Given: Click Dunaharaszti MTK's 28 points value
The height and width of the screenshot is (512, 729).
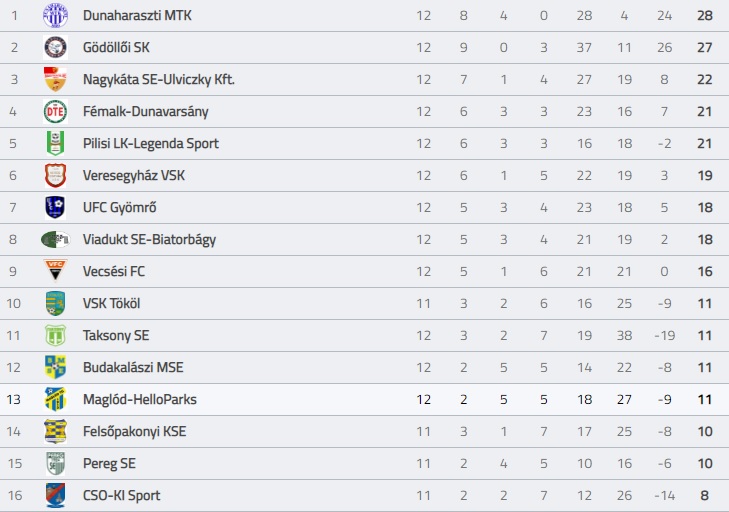Looking at the screenshot, I should click(705, 15).
